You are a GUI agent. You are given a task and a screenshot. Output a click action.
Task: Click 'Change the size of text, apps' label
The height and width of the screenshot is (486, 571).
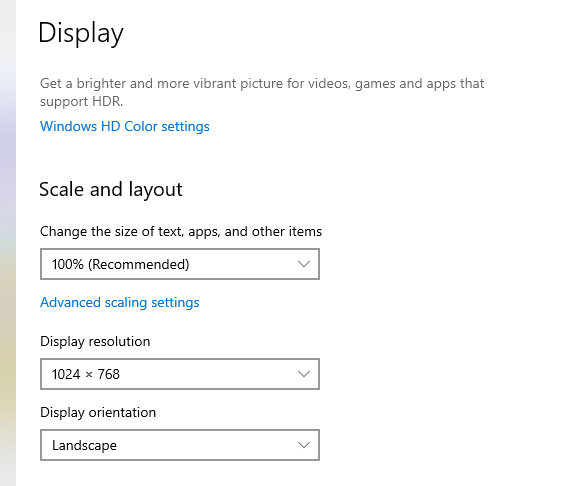pyautogui.click(x=181, y=232)
